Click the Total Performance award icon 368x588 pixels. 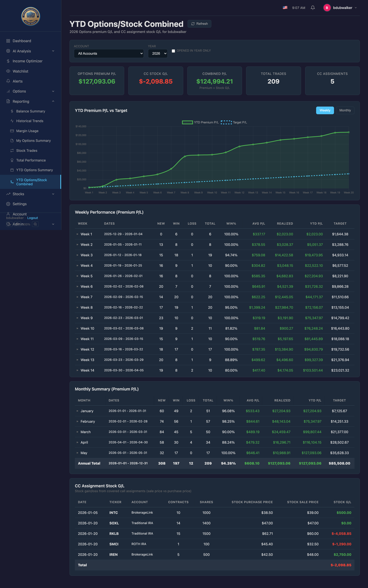(12, 160)
